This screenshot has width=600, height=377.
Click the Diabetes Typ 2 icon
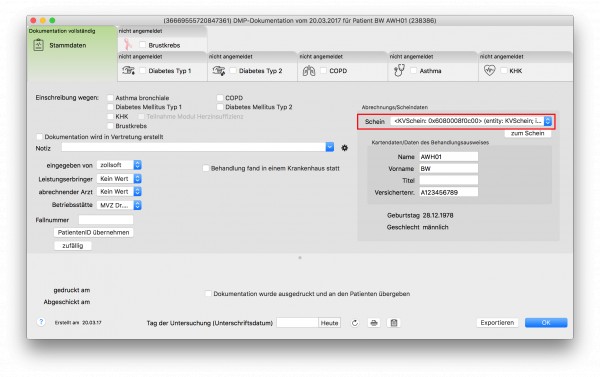(x=218, y=71)
